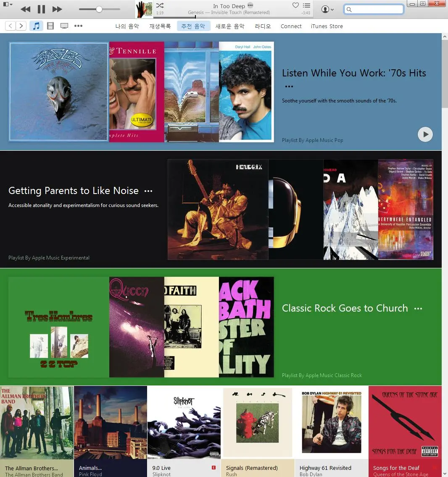
Task: Select the Music library icon
Action: tap(36, 26)
